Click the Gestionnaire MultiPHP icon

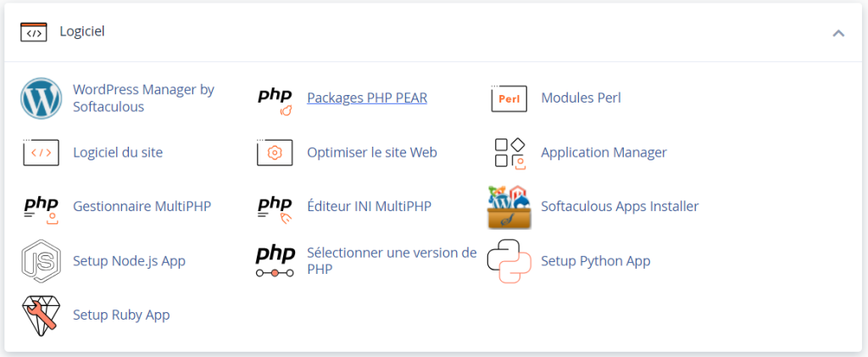tap(42, 207)
